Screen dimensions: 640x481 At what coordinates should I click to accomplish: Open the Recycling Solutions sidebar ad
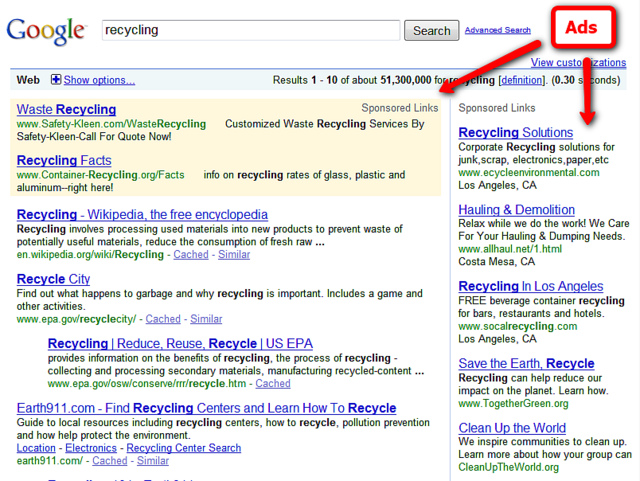(516, 133)
